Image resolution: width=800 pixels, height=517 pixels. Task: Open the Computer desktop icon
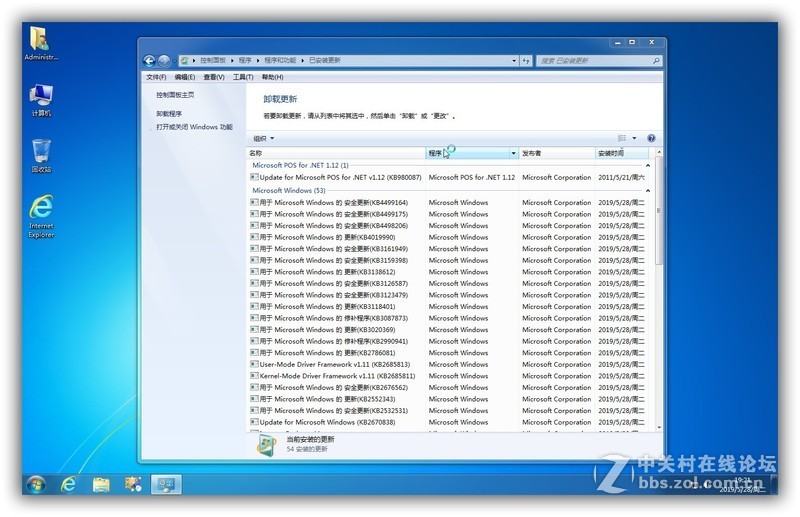[x=41, y=100]
